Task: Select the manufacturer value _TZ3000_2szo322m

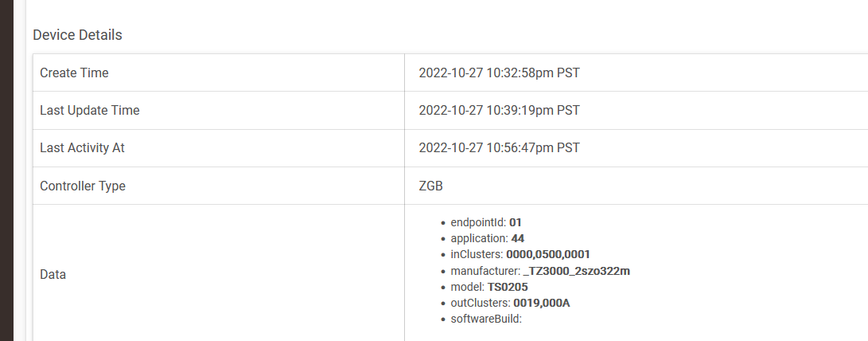Action: pos(577,271)
